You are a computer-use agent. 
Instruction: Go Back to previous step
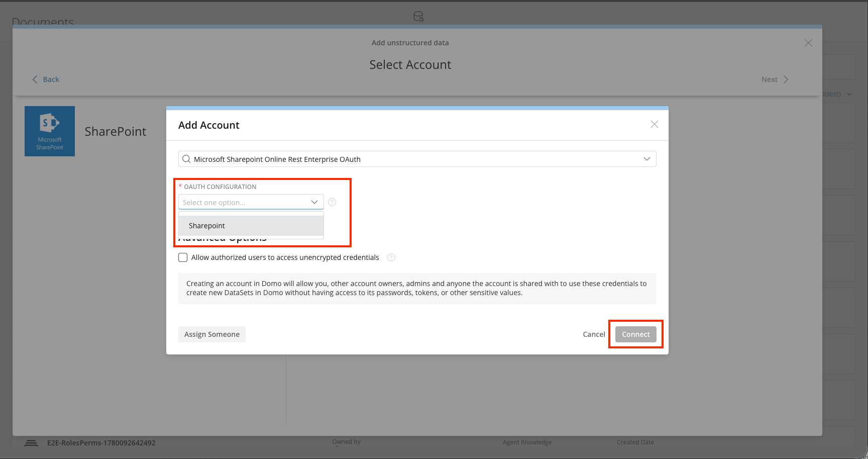click(x=46, y=79)
